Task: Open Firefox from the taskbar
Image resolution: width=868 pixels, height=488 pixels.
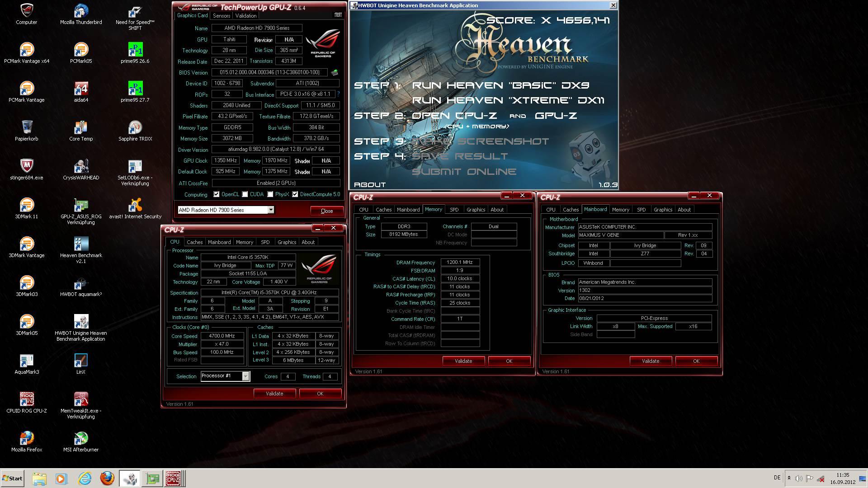Action: [x=107, y=479]
